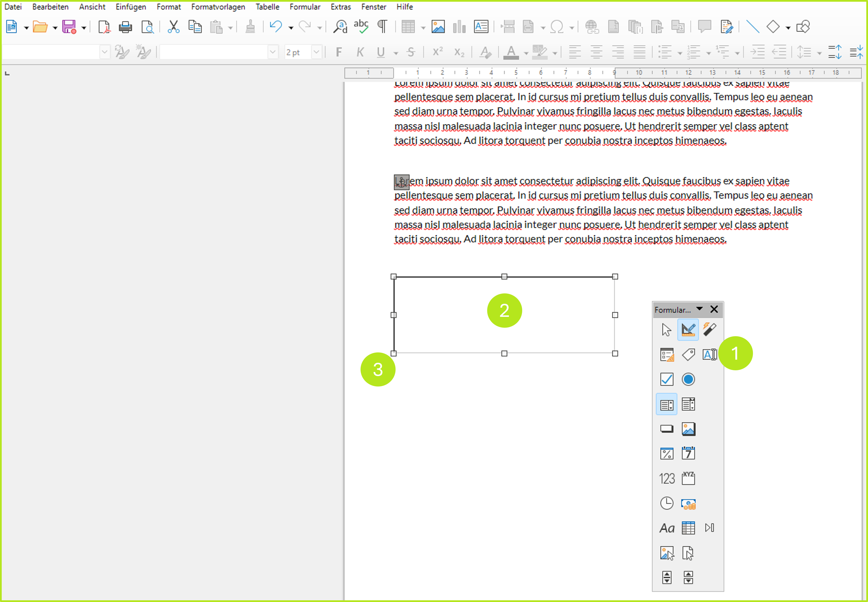Open the Form Control Wizards toggle

[x=709, y=329]
